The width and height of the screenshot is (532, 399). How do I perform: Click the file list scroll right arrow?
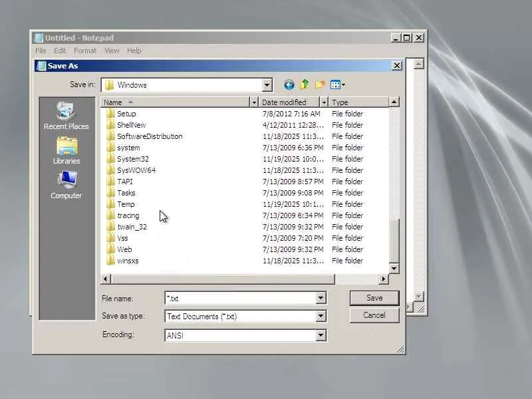coord(384,279)
